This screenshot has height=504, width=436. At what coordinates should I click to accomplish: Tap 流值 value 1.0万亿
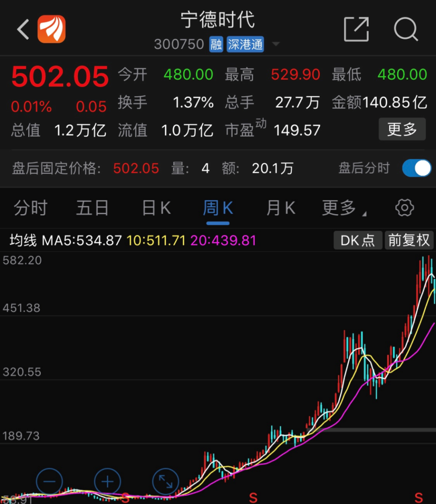tap(187, 131)
